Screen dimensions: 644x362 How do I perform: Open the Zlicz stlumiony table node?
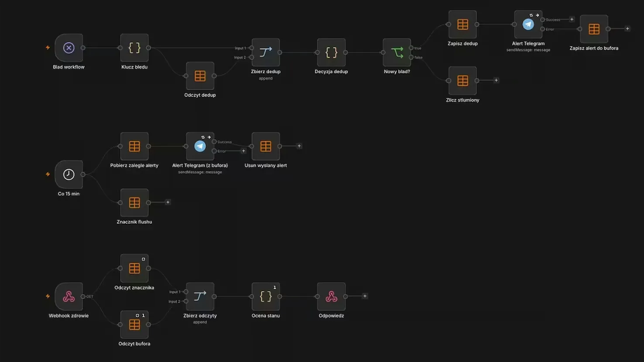[462, 81]
